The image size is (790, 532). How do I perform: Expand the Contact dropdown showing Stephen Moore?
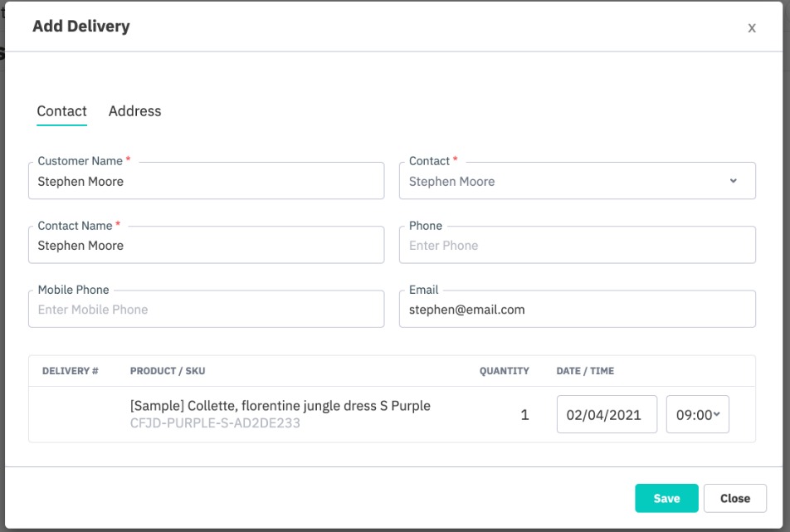point(577,181)
